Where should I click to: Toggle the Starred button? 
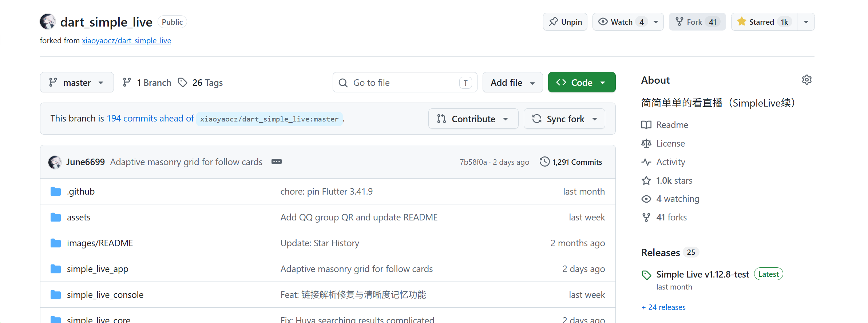764,22
